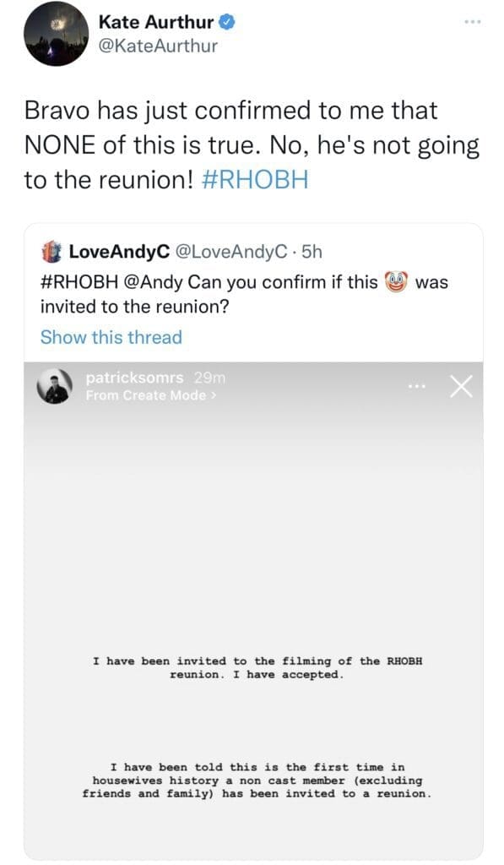Open Kate Aurthur's profile avatar

[x=56, y=34]
